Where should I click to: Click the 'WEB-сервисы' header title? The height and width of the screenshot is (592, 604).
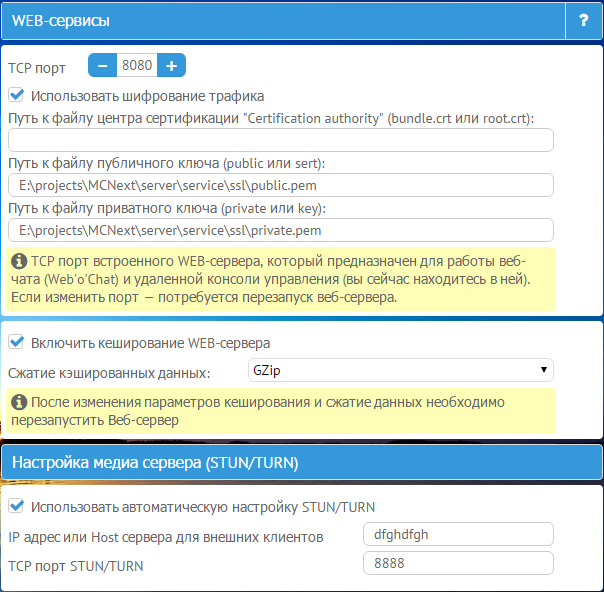61,21
